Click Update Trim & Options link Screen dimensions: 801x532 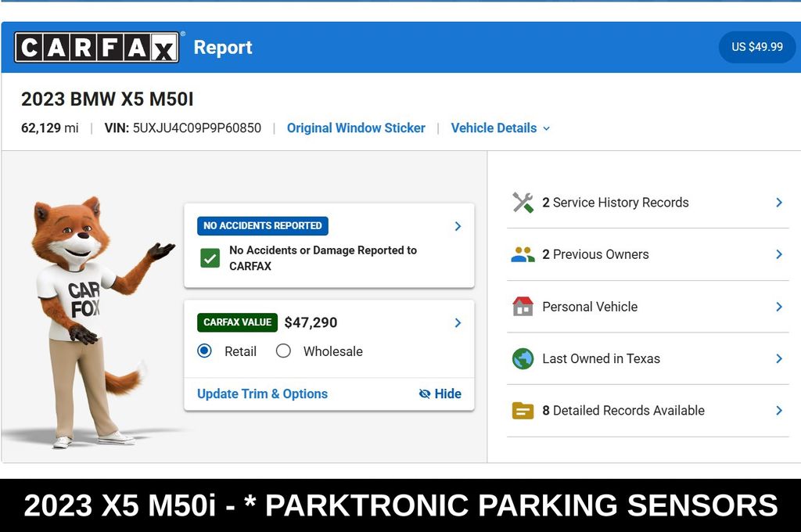[263, 394]
